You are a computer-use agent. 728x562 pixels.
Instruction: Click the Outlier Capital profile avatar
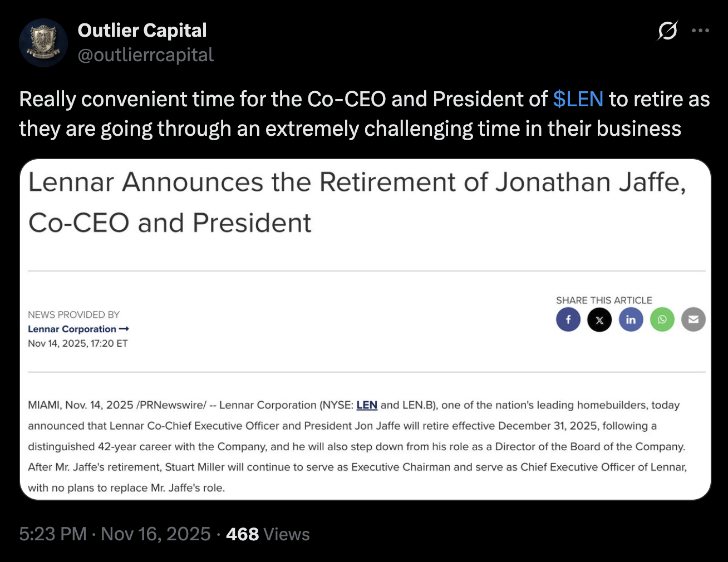point(43,43)
